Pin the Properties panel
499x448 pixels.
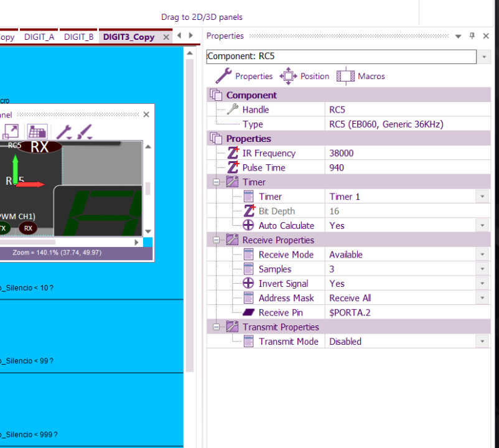click(x=472, y=36)
